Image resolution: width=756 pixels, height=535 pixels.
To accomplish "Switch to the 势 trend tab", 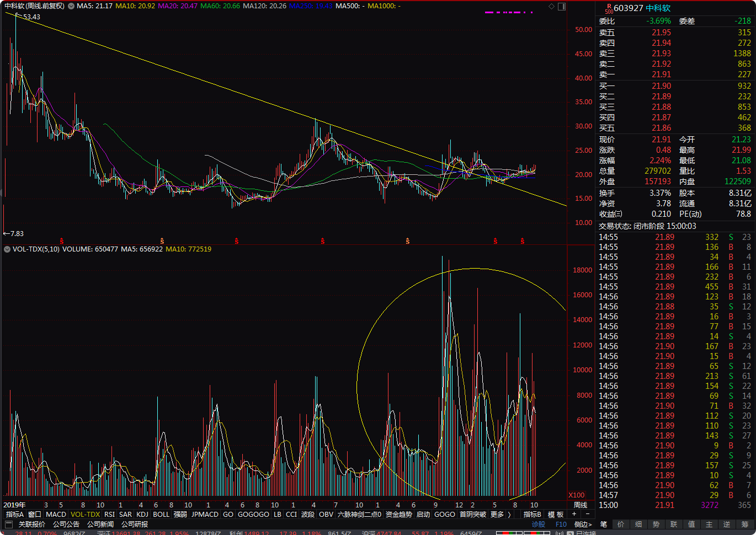I will click(x=656, y=524).
